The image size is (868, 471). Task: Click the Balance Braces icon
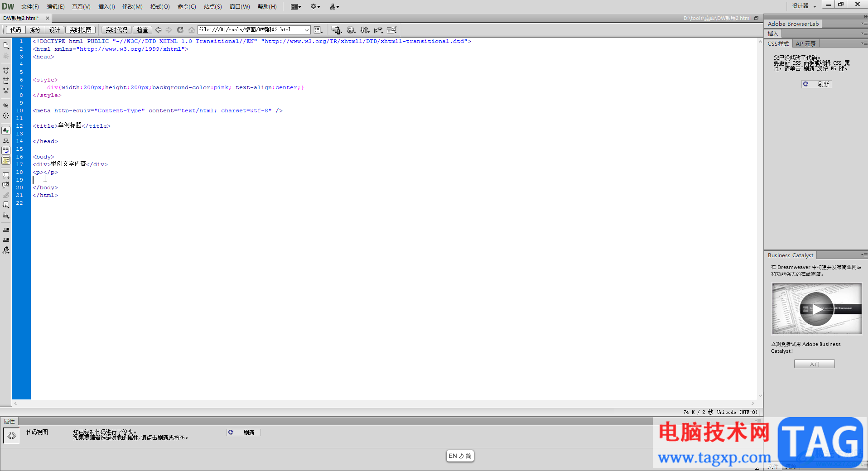pos(6,115)
